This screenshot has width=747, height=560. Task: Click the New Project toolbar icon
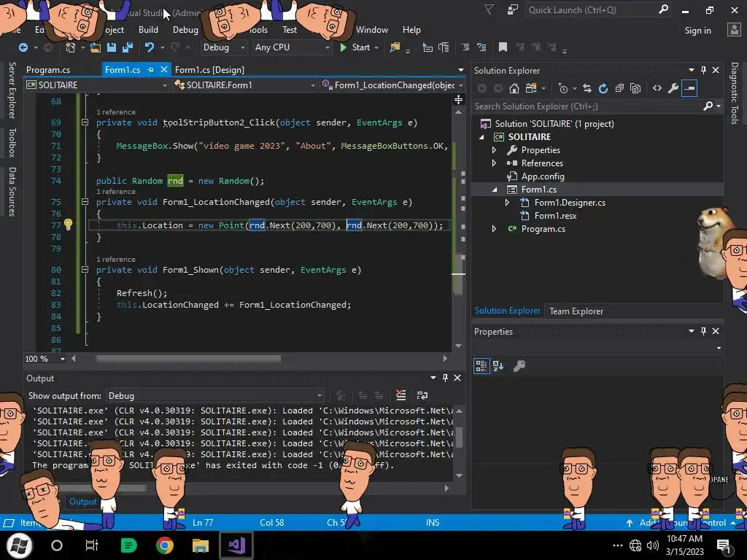70,47
